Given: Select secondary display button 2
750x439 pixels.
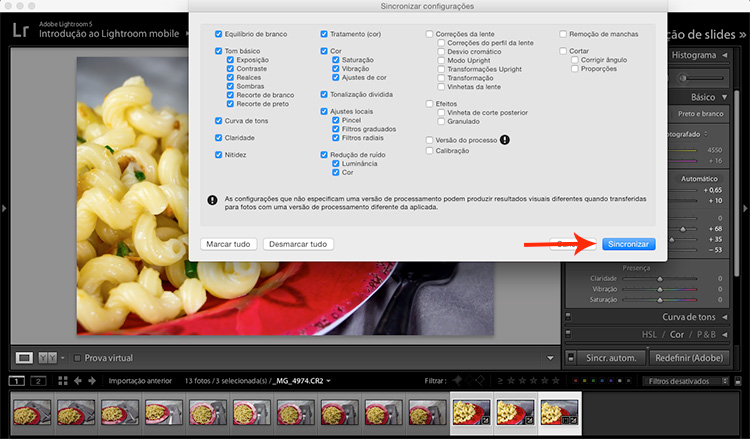Looking at the screenshot, I should (x=38, y=381).
